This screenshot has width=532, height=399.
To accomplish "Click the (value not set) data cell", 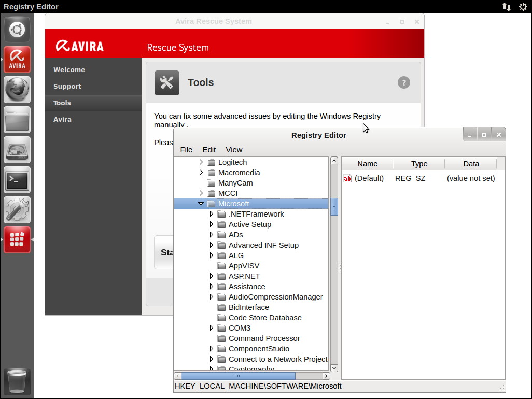I will [x=471, y=178].
